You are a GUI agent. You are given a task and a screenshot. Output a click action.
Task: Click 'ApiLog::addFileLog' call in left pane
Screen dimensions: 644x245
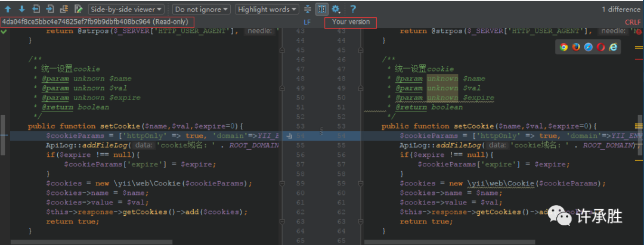click(x=88, y=145)
